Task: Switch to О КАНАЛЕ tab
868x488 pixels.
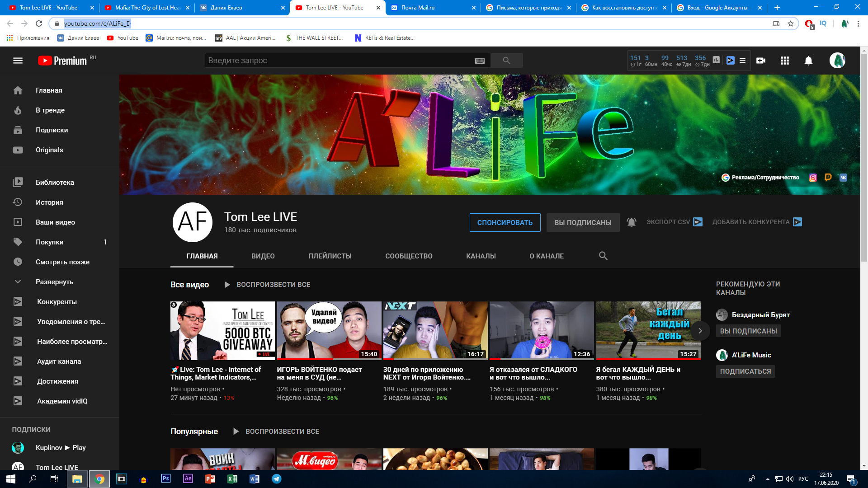Action: point(547,256)
